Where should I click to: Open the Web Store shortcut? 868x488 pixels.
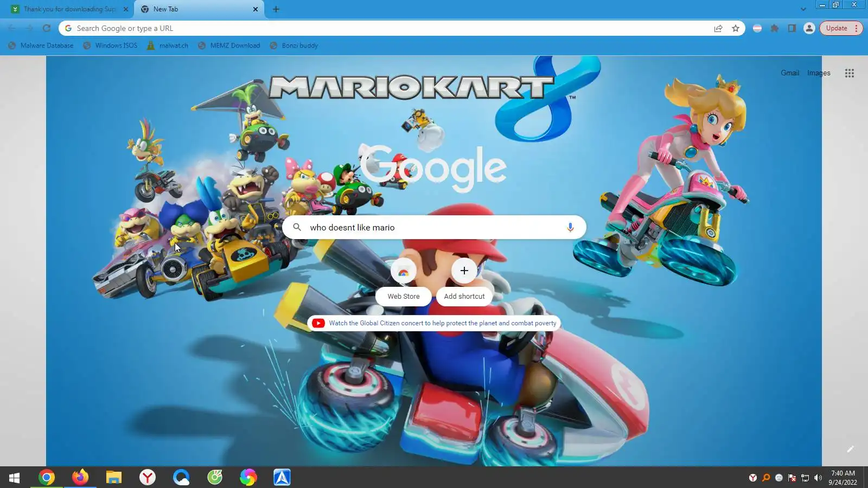pos(404,282)
